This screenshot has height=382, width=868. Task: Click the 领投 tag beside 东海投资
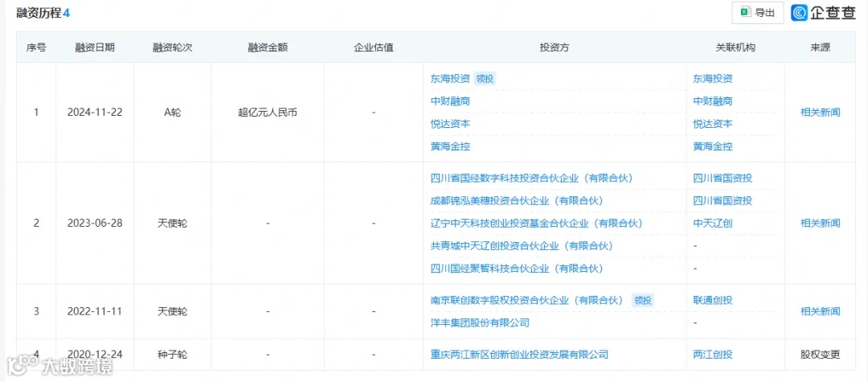485,79
